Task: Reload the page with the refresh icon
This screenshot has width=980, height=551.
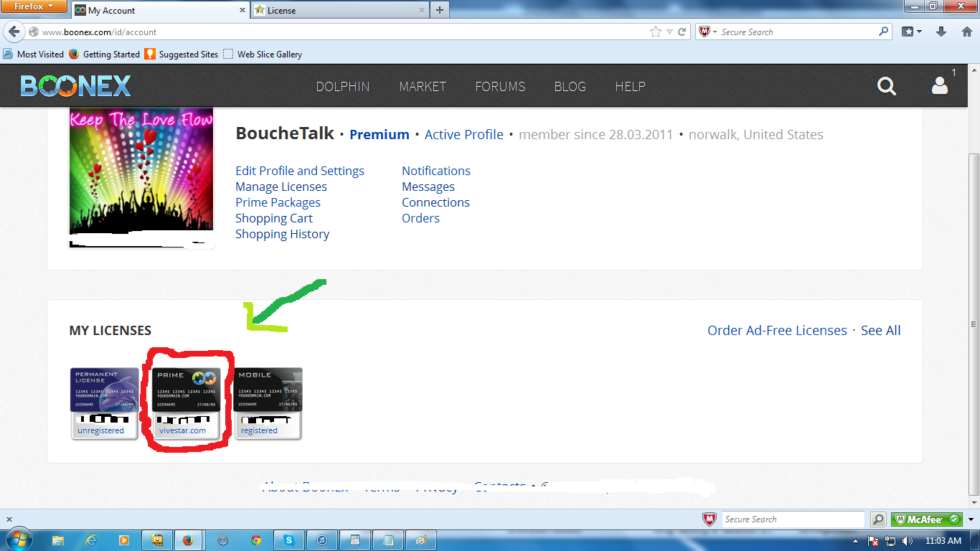Action: (682, 32)
